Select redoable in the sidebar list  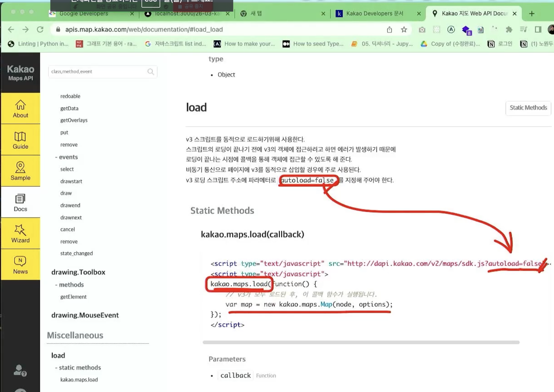point(70,96)
